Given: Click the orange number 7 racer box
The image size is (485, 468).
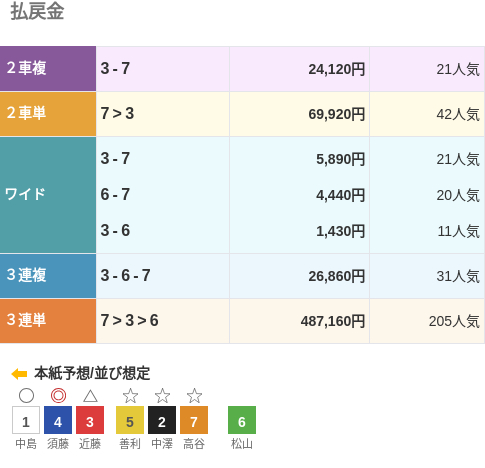Looking at the screenshot, I should click(x=194, y=420).
